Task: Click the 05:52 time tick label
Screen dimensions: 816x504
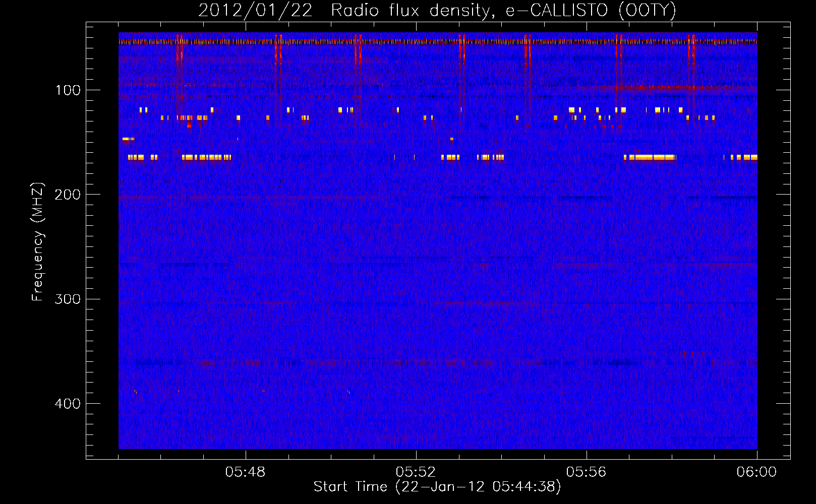Action: tap(416, 472)
